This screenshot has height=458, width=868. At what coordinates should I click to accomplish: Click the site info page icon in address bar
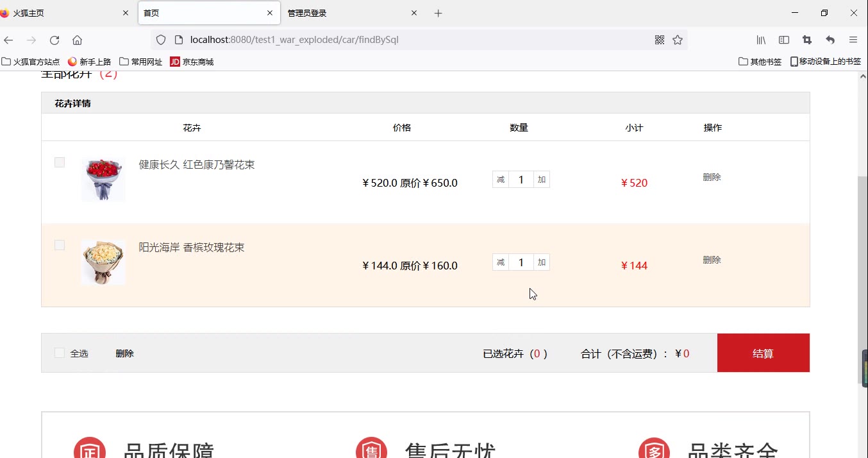[x=179, y=40]
